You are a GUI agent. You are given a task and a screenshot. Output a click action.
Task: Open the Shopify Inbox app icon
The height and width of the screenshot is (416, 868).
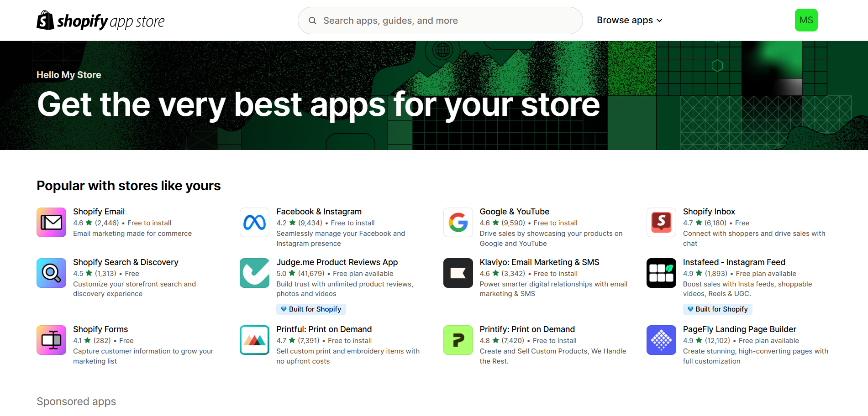(x=661, y=223)
